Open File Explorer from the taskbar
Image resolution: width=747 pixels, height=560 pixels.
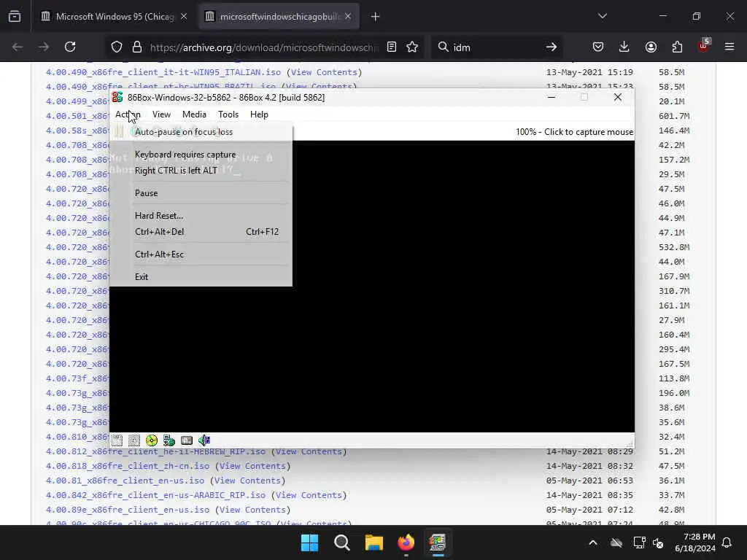click(x=374, y=542)
